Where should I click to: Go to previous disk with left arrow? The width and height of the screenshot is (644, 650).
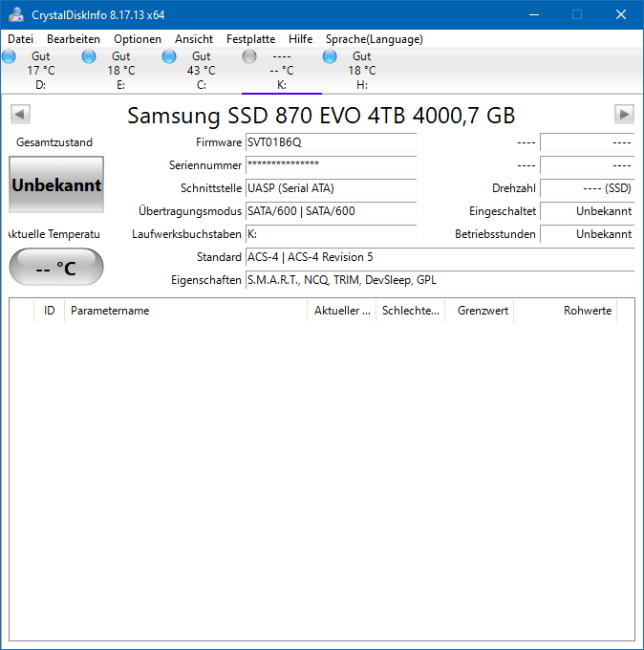pos(20,114)
